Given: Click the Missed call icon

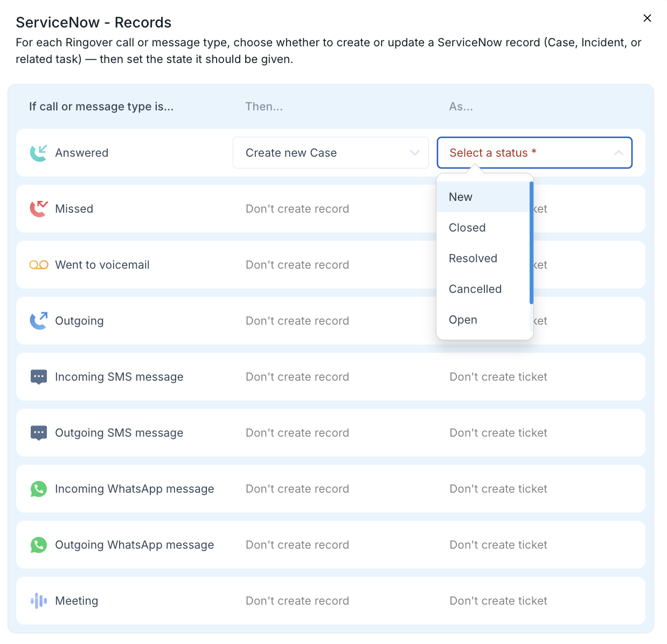Looking at the screenshot, I should [38, 209].
